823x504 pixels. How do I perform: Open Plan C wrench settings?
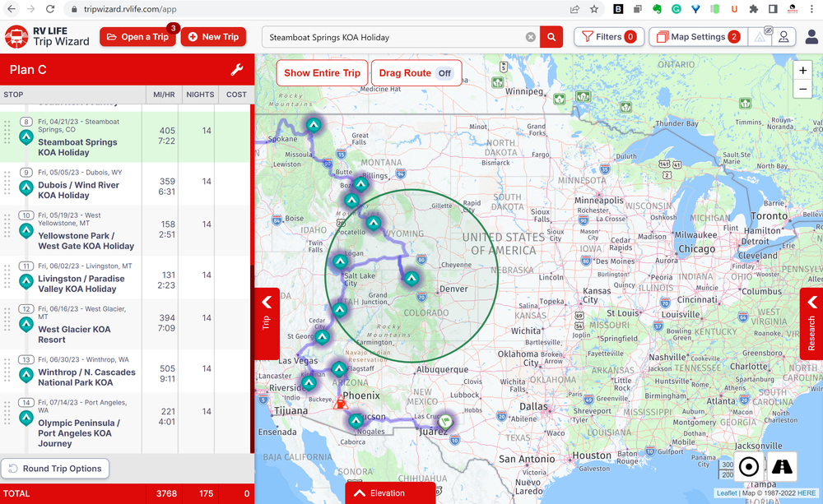point(237,70)
